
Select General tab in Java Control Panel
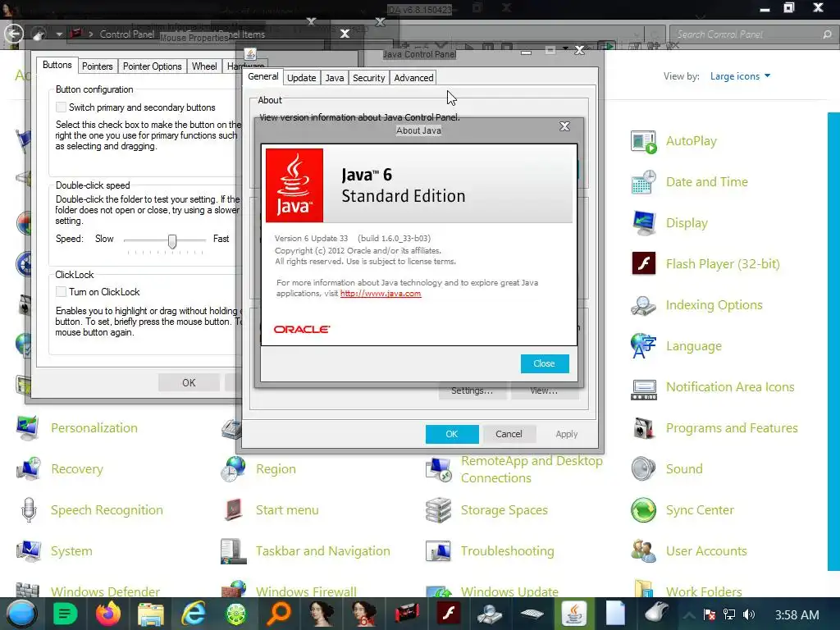point(263,76)
